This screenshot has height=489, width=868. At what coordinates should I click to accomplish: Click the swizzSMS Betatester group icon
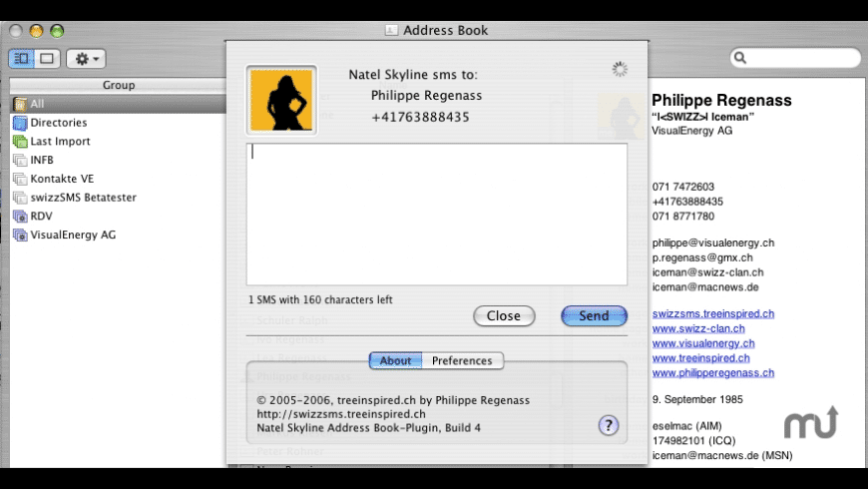pyautogui.click(x=20, y=198)
